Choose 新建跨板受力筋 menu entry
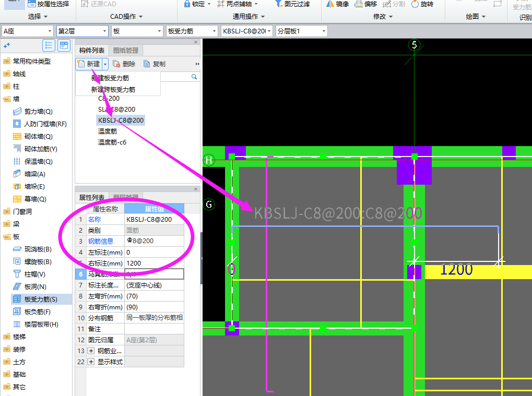 [113, 90]
